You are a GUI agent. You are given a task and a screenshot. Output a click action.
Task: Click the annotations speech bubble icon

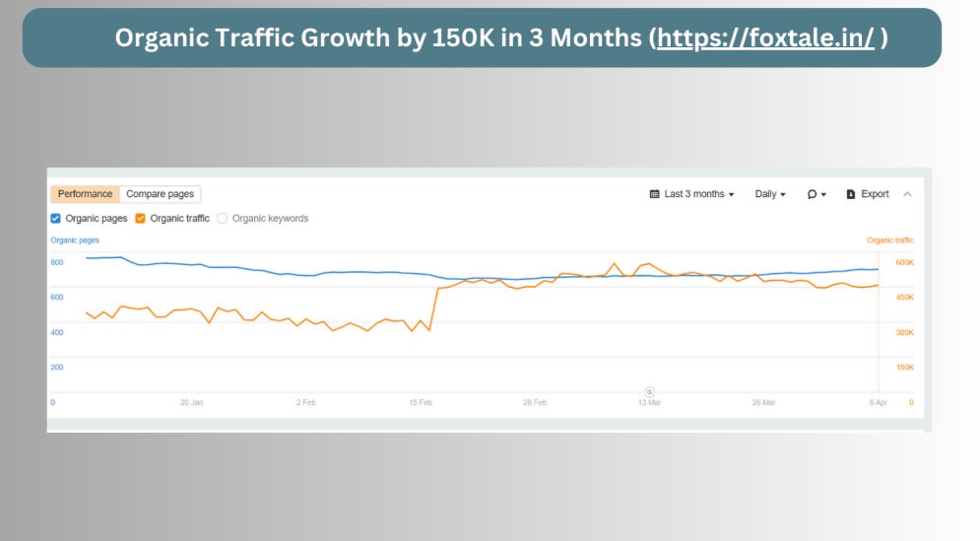click(812, 194)
